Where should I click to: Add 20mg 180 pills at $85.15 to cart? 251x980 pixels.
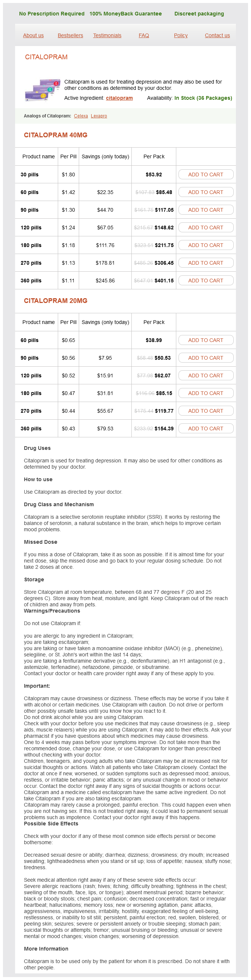[206, 393]
